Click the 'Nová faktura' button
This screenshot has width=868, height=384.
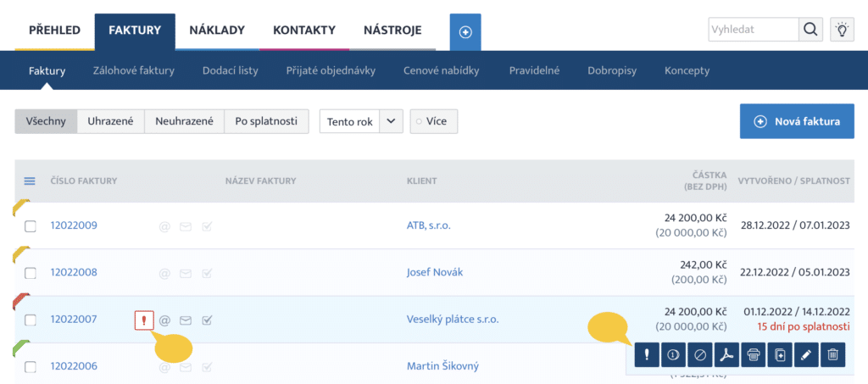pos(797,121)
